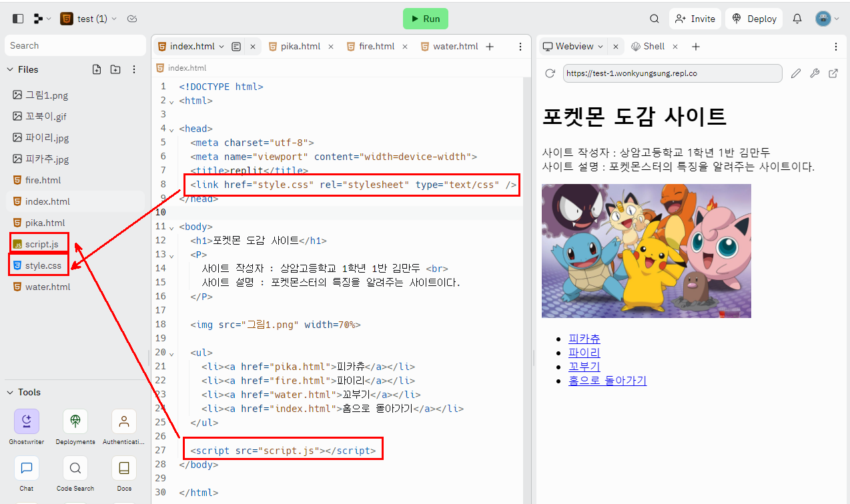Fold the ul tag at line 20
The height and width of the screenshot is (504, 850).
point(171,353)
